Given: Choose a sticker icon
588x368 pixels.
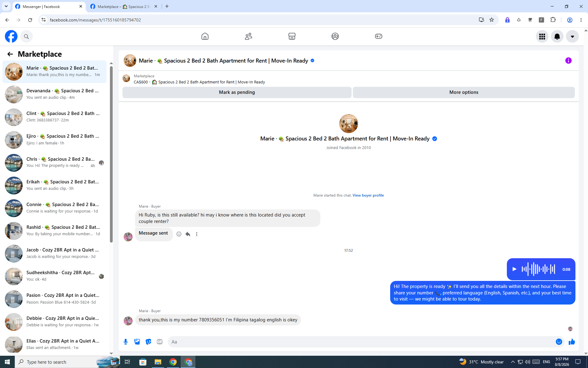Looking at the screenshot, I should (x=148, y=342).
